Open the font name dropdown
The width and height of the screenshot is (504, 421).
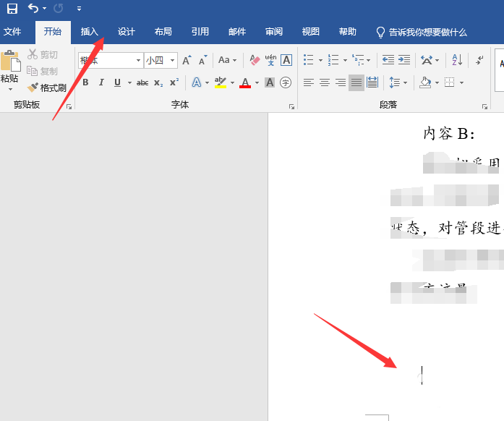[x=138, y=60]
